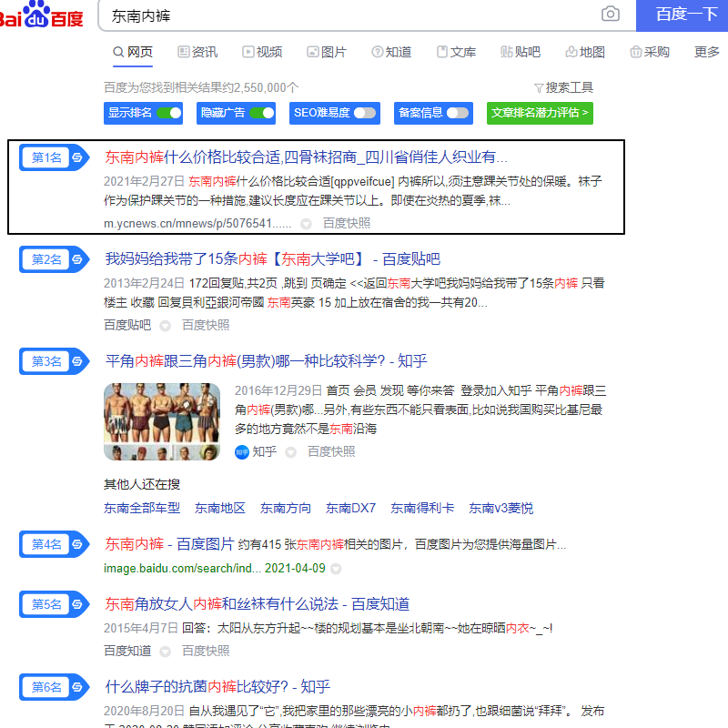Expand dropdown arrow beside 知乎 source
This screenshot has height=728, width=728.
pyautogui.click(x=290, y=452)
